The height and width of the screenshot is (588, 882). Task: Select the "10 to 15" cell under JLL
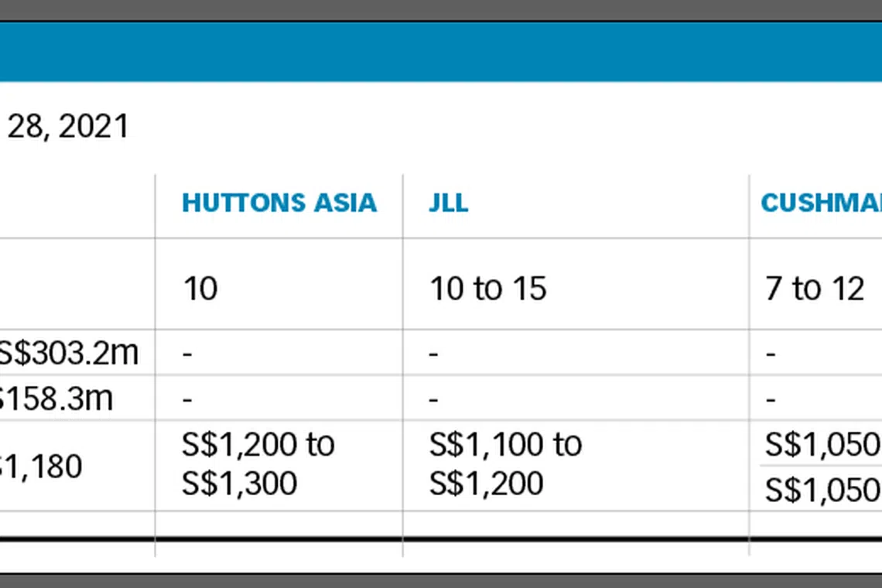coord(488,289)
